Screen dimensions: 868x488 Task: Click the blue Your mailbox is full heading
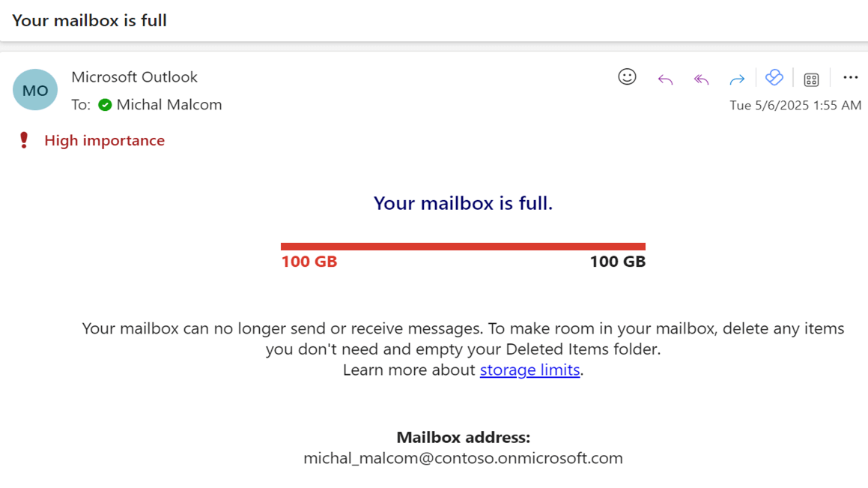pyautogui.click(x=463, y=203)
